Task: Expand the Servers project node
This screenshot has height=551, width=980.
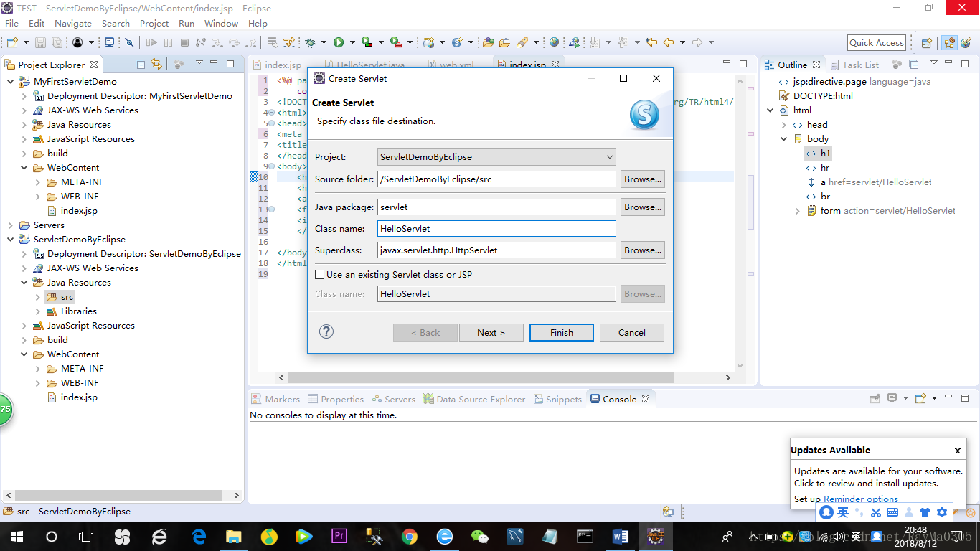Action: [x=10, y=225]
